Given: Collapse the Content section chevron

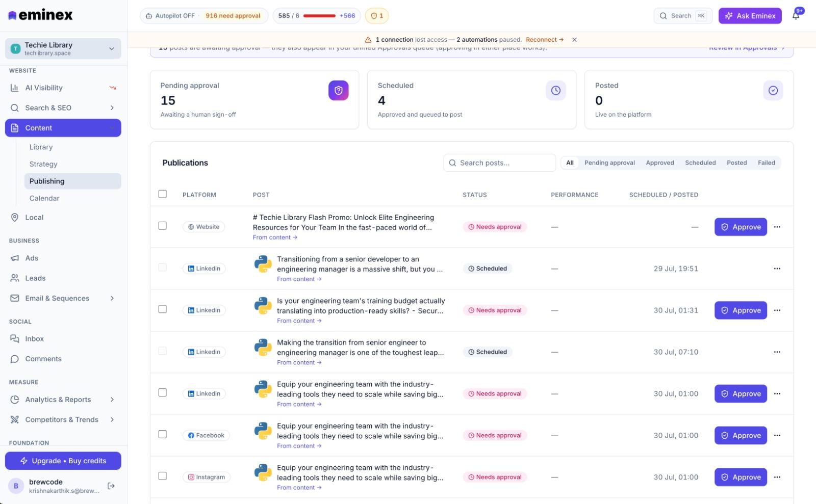Looking at the screenshot, I should pos(112,128).
